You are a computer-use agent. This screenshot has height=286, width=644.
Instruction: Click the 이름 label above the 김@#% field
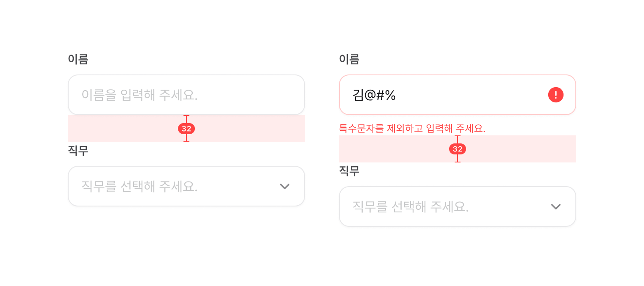point(349,59)
